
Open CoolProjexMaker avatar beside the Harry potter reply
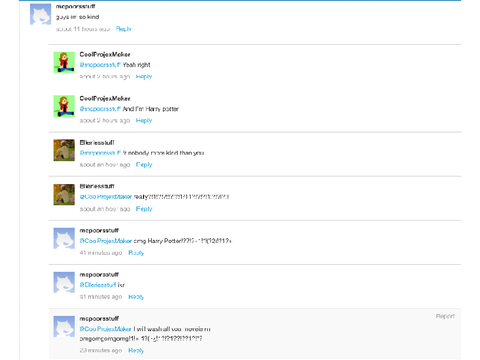(64, 106)
